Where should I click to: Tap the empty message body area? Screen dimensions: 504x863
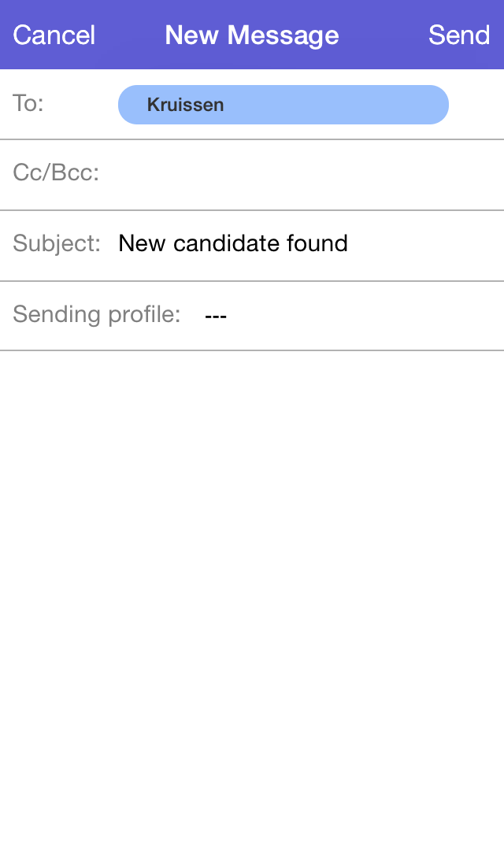(x=252, y=551)
